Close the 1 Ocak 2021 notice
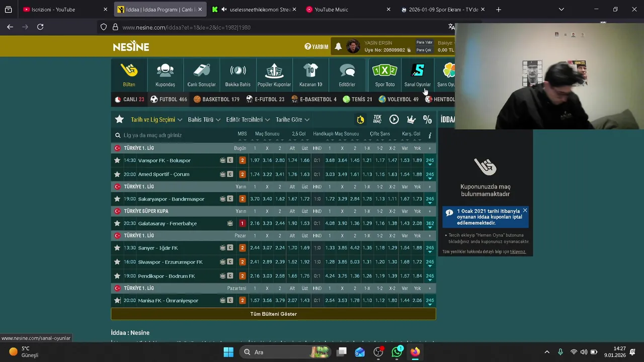 (x=525, y=211)
